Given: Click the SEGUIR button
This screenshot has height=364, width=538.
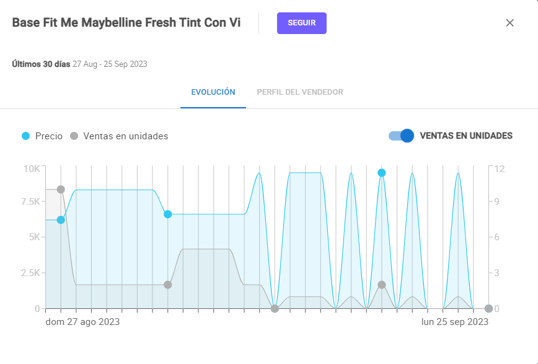Looking at the screenshot, I should click(302, 23).
